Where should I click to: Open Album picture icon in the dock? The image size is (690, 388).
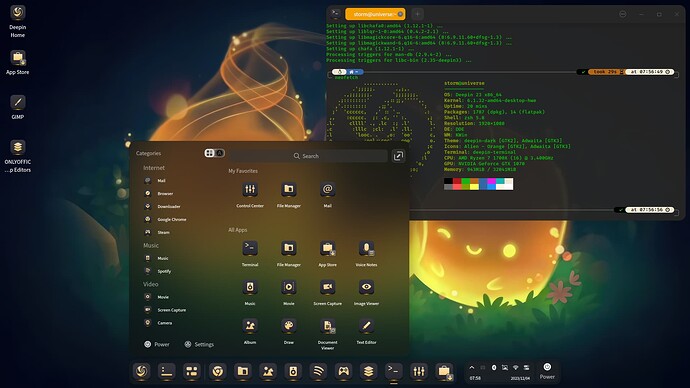pyautogui.click(x=268, y=372)
